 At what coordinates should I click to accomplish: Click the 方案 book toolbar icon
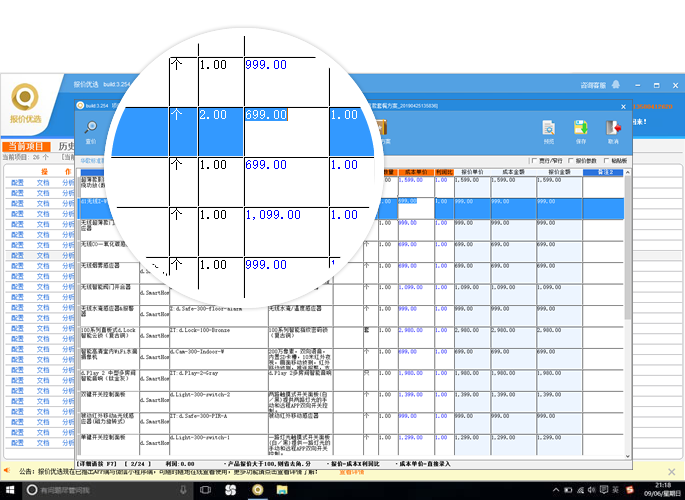tap(383, 130)
